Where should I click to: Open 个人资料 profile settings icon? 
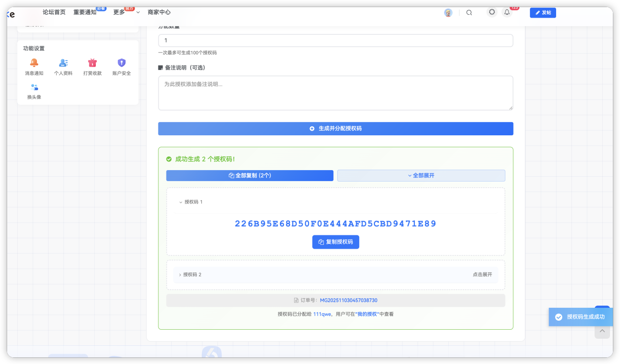pyautogui.click(x=63, y=63)
